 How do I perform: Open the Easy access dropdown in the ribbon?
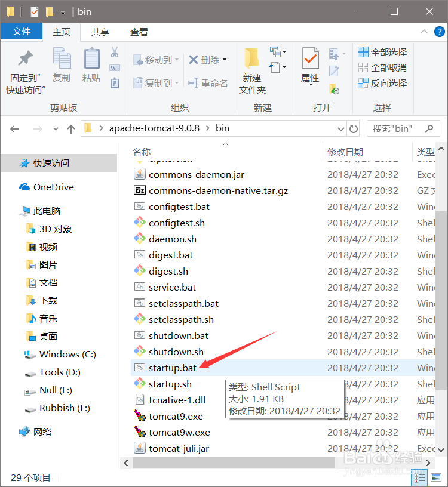pos(278,67)
